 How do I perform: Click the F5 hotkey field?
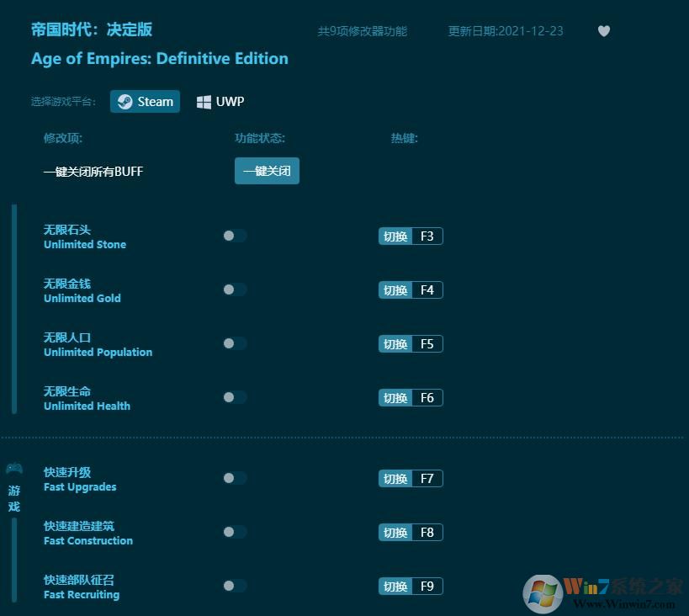(427, 344)
